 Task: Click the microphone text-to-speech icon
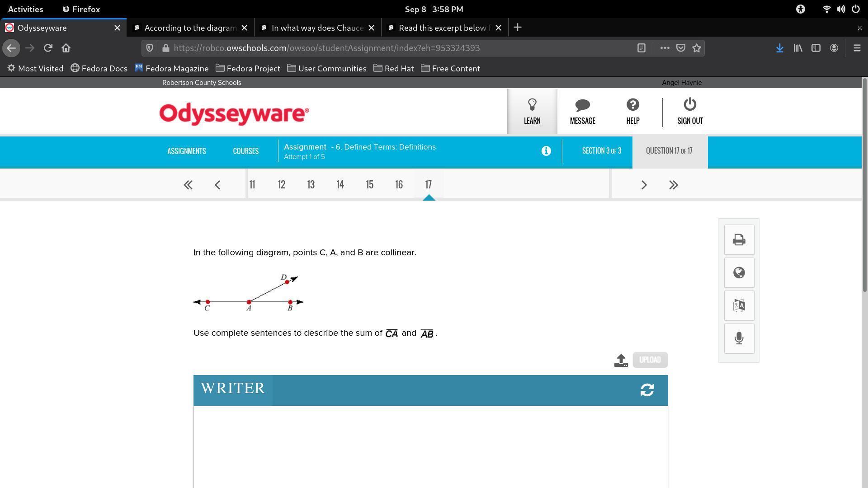[x=739, y=338]
